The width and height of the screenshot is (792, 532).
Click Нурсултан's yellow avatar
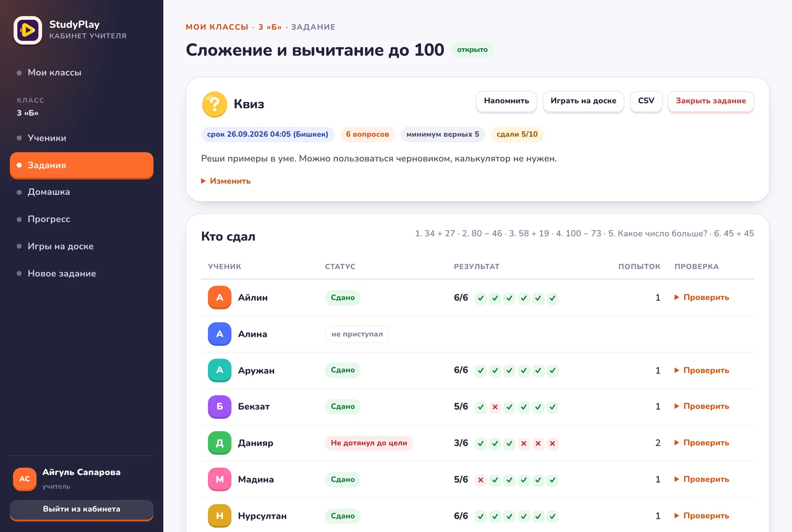click(x=220, y=516)
